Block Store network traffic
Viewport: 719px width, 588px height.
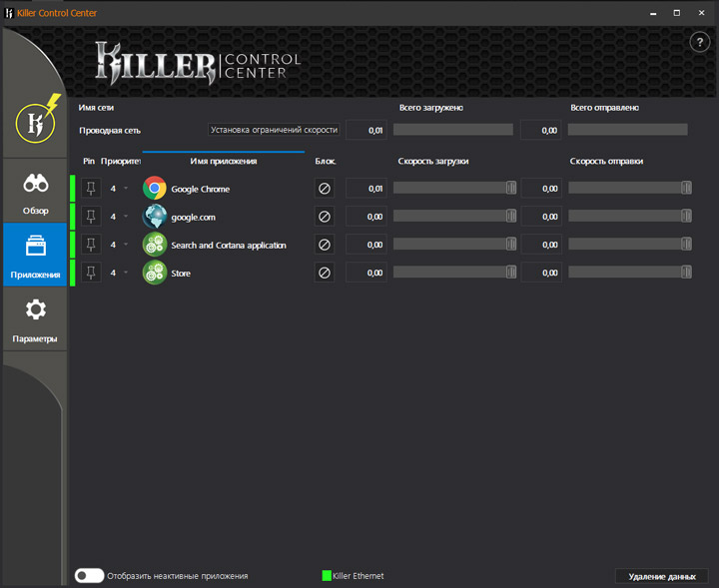pyautogui.click(x=325, y=273)
